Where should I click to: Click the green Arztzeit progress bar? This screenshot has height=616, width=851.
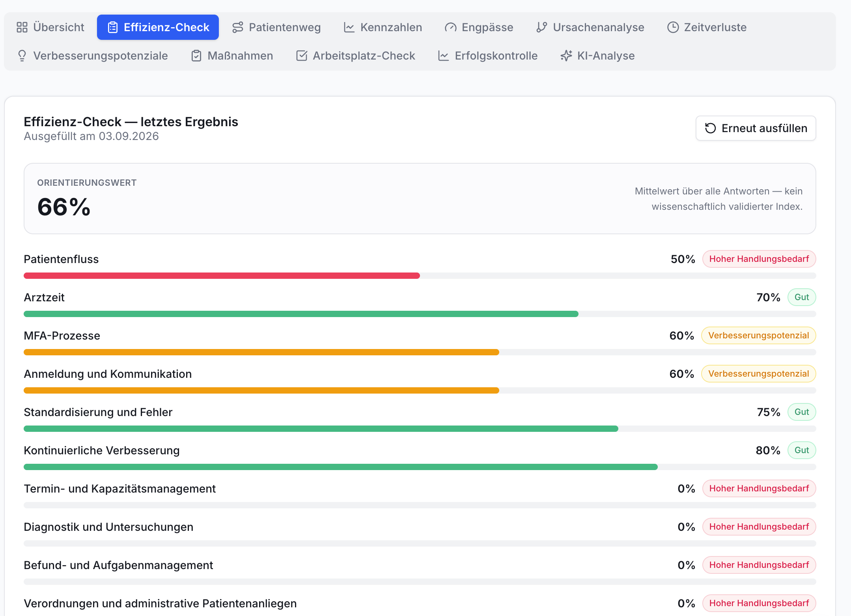(301, 314)
